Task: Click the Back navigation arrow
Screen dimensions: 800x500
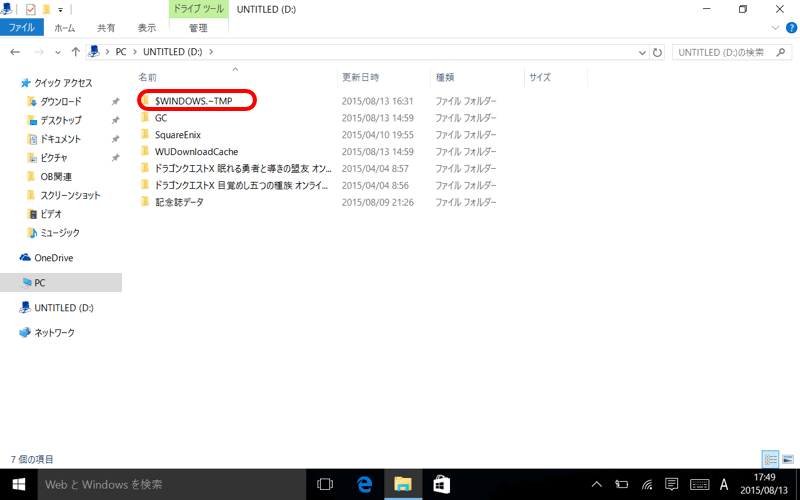Action: pos(15,51)
